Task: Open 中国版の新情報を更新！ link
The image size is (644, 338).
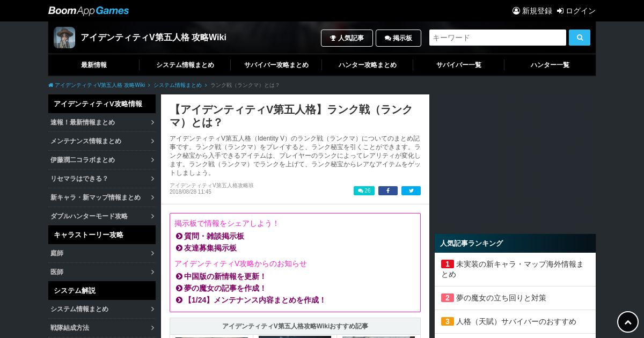Action: [225, 277]
